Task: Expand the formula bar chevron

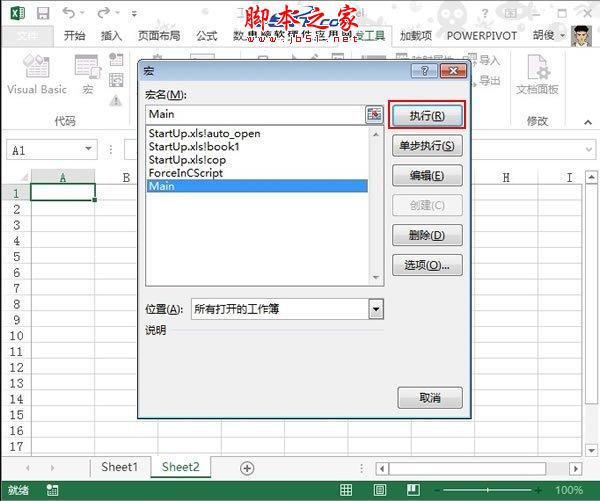Action: 589,149
